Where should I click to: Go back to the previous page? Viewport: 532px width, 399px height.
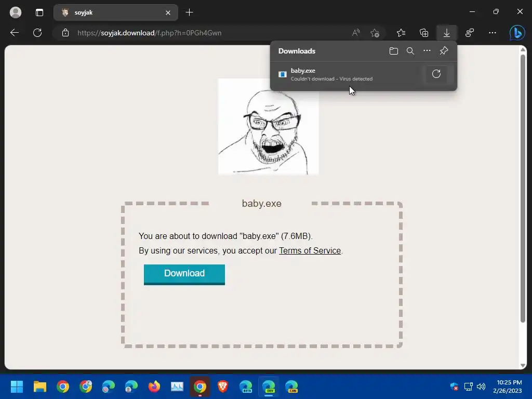point(15,33)
